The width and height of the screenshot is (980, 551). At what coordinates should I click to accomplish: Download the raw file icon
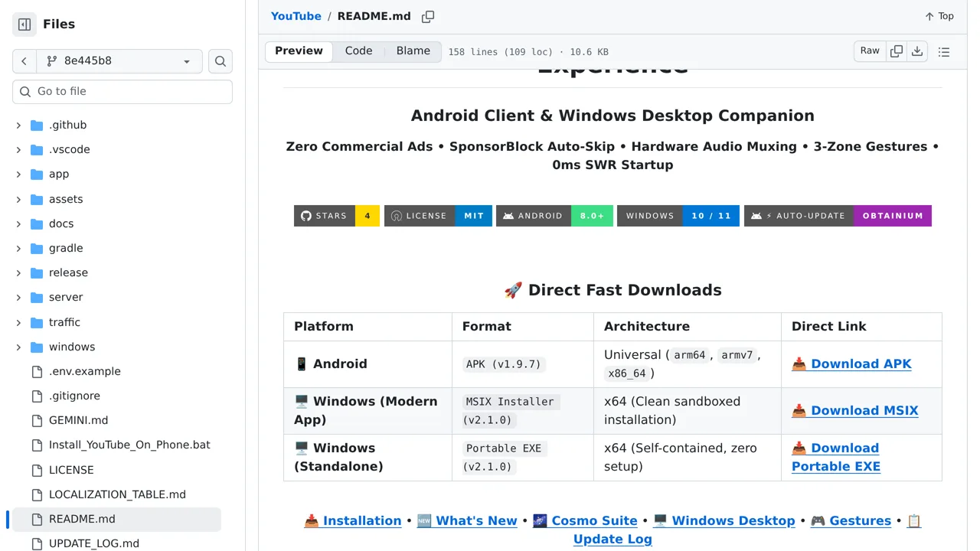click(x=917, y=51)
